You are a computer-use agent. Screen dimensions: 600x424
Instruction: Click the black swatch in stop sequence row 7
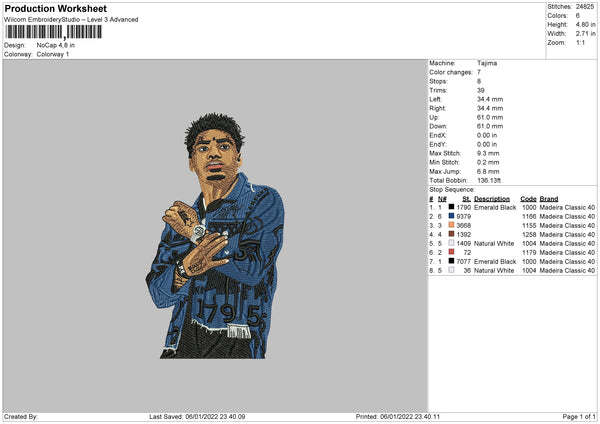452,261
